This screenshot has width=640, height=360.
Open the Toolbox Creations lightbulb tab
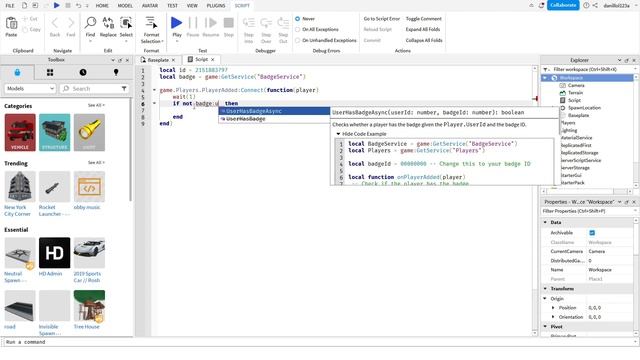(x=116, y=72)
